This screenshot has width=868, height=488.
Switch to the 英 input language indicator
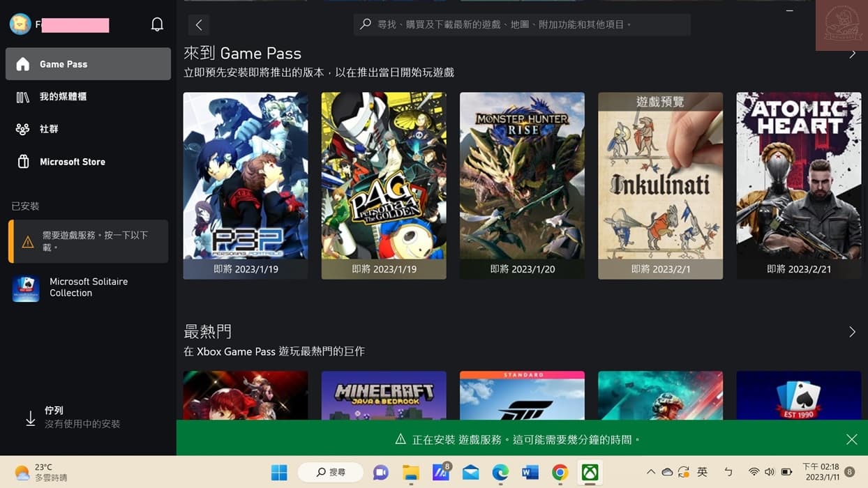point(702,472)
